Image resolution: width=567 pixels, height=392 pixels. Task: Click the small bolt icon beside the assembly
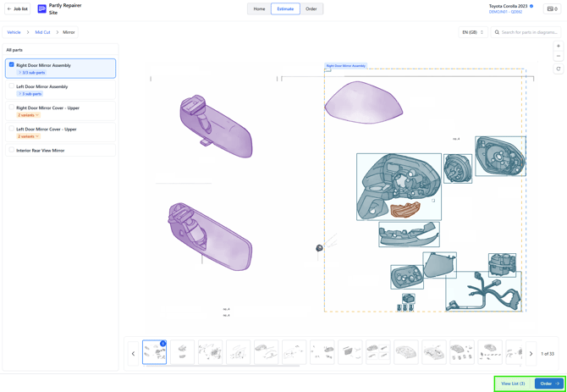pos(319,248)
